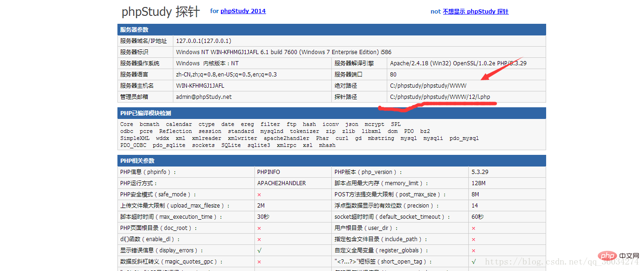Click the apache2handler module name

(287, 139)
